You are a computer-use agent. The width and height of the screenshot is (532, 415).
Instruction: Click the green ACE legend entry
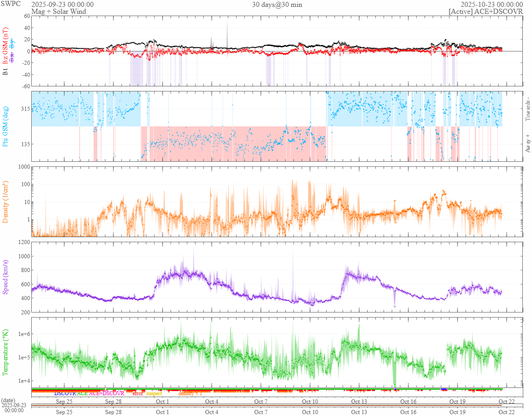(82, 393)
